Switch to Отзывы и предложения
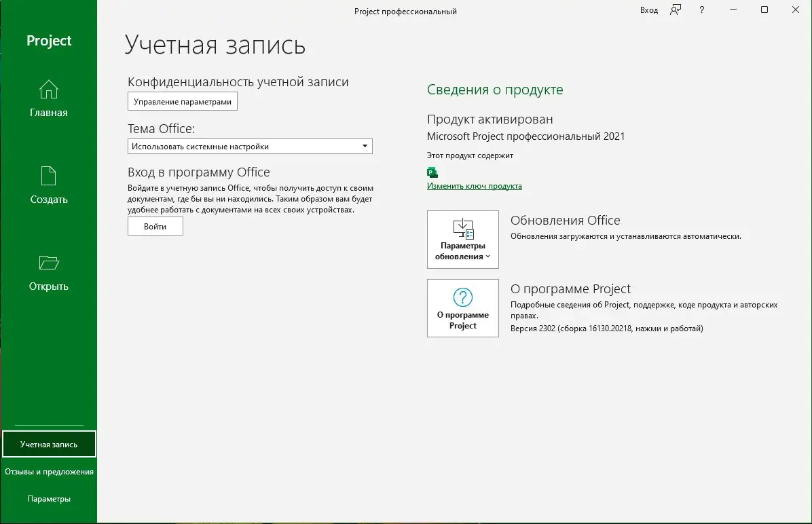The image size is (812, 524). (48, 471)
